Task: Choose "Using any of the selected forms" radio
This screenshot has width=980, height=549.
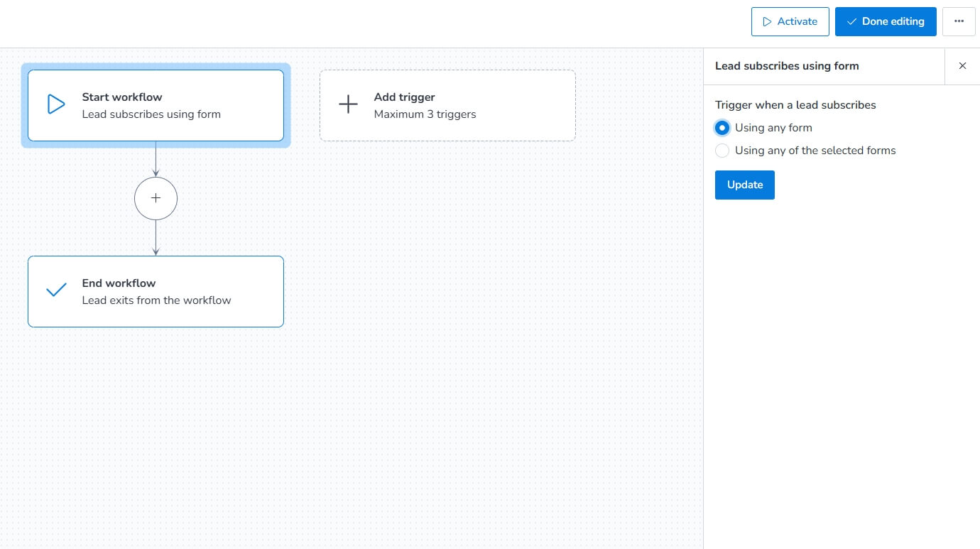Action: (x=722, y=151)
